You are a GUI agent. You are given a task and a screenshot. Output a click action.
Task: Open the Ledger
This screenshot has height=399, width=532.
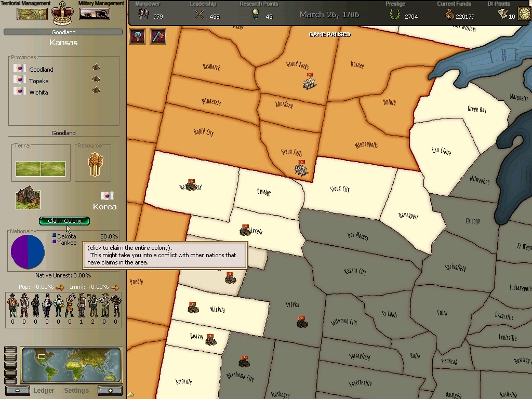point(44,391)
